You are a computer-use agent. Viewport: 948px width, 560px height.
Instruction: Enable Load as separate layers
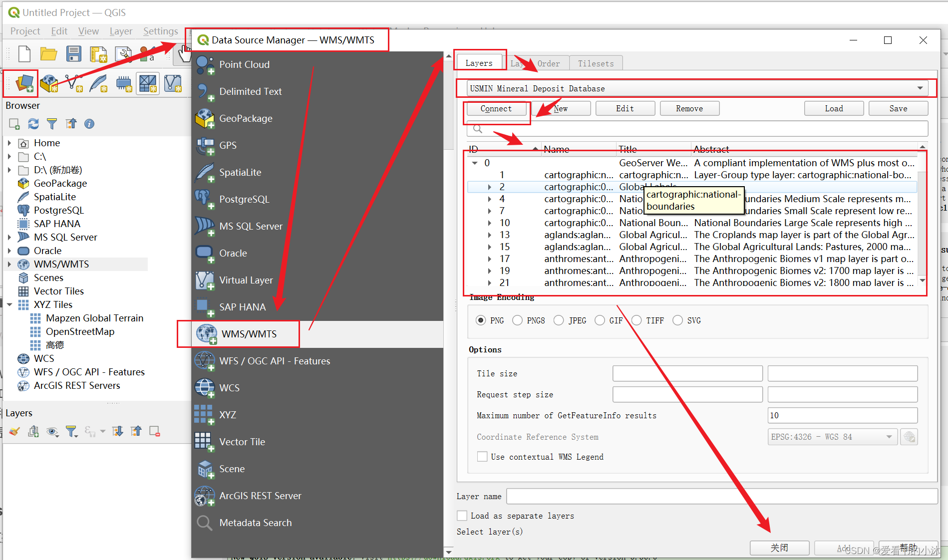click(x=462, y=516)
